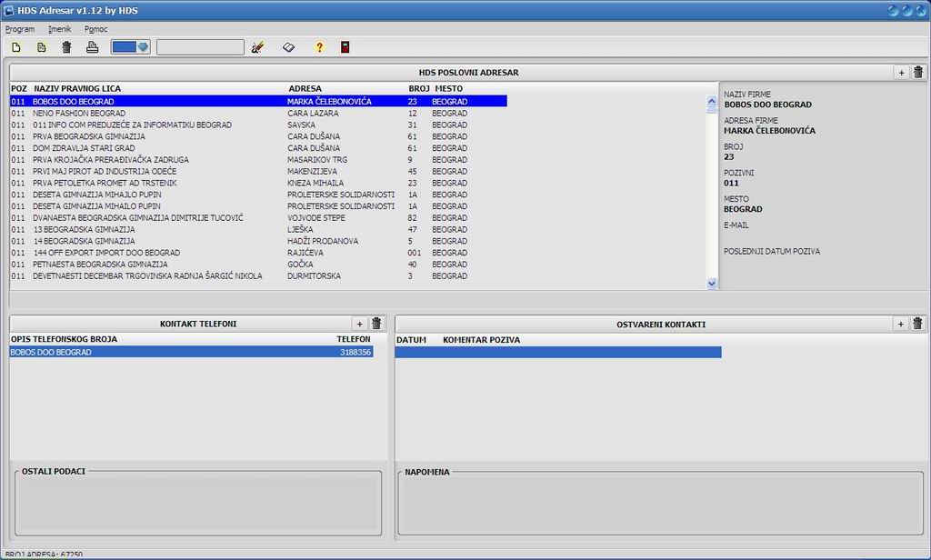Open the Imenik menu

coord(59,29)
